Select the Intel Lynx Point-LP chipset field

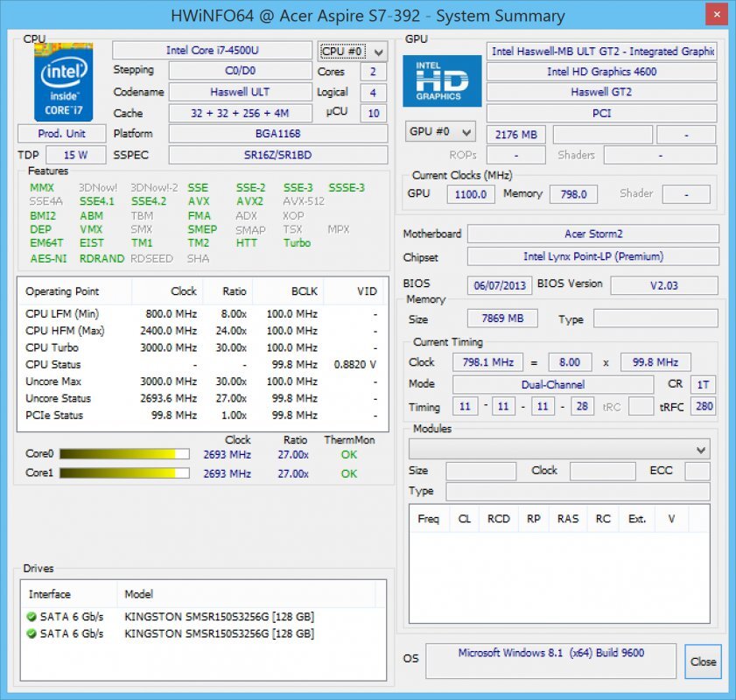(x=592, y=257)
